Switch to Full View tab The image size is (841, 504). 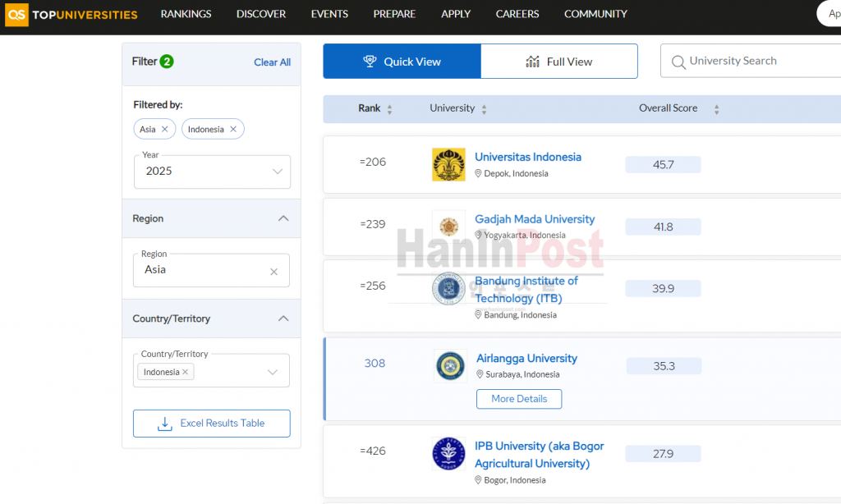pos(558,62)
